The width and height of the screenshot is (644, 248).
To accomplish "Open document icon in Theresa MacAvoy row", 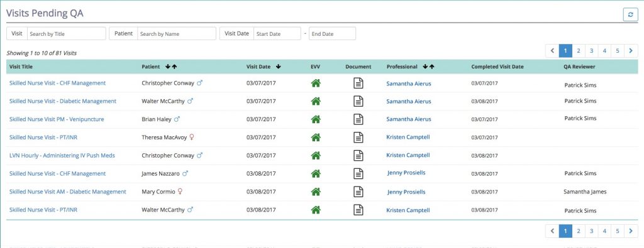I will coord(358,137).
